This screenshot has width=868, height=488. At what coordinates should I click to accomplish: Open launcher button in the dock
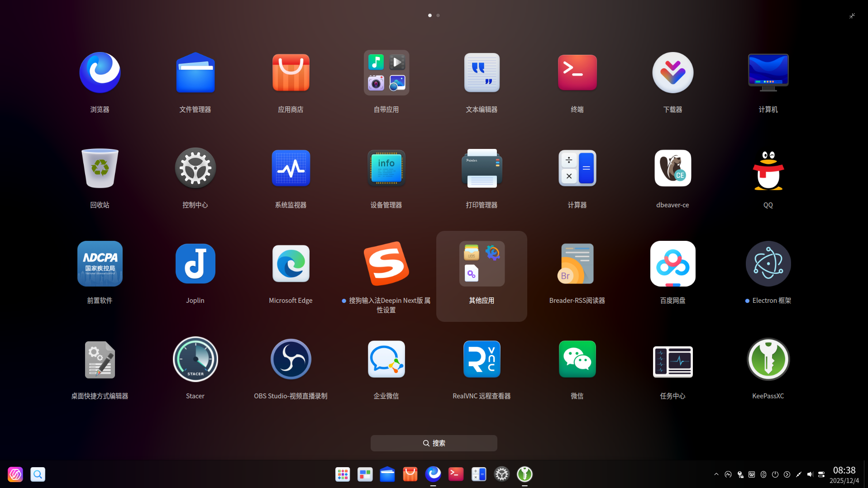pyautogui.click(x=343, y=474)
